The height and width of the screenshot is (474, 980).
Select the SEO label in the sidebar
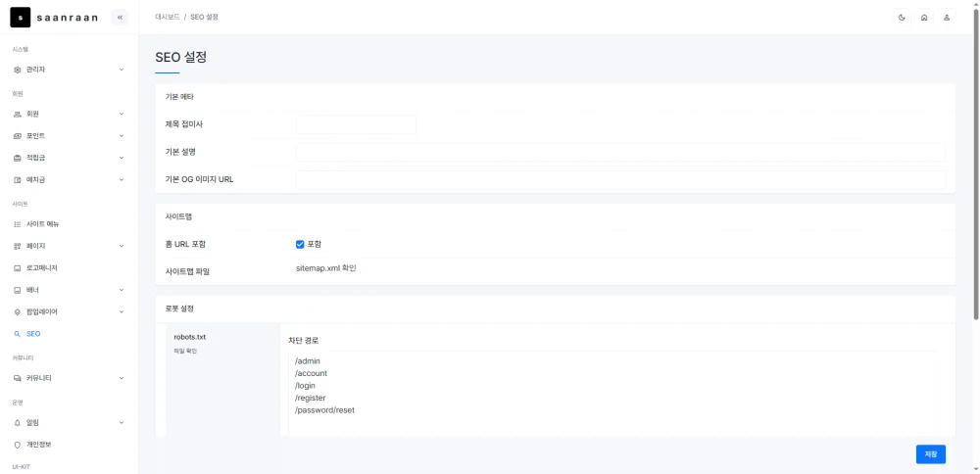(33, 334)
